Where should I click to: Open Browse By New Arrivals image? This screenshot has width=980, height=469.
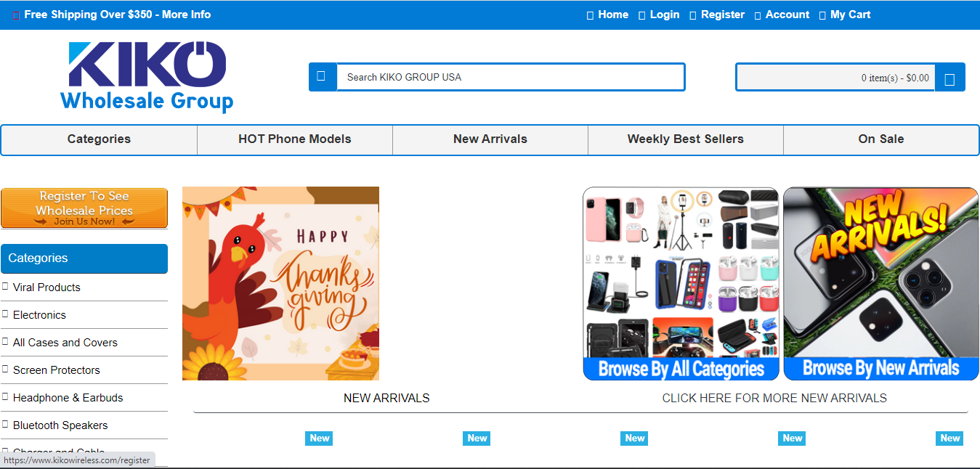[881, 284]
